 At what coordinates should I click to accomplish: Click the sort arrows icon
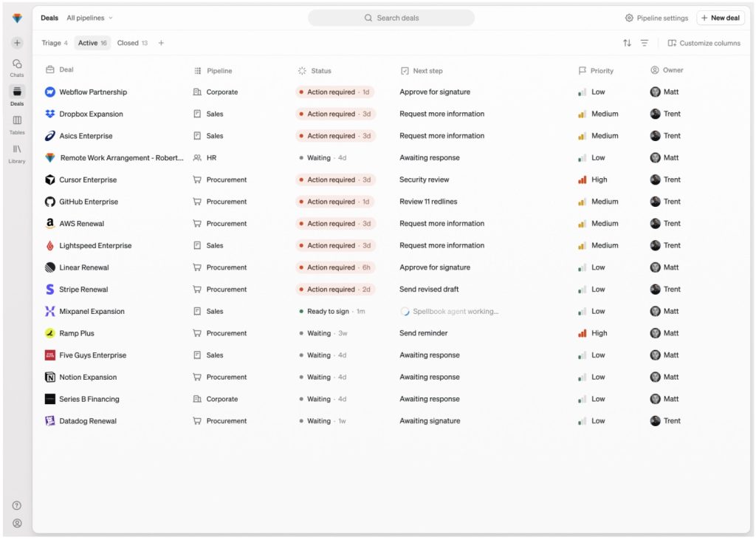tap(627, 43)
